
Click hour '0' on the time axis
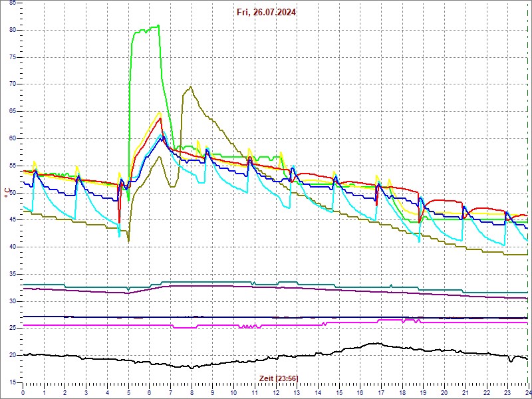[23, 392]
